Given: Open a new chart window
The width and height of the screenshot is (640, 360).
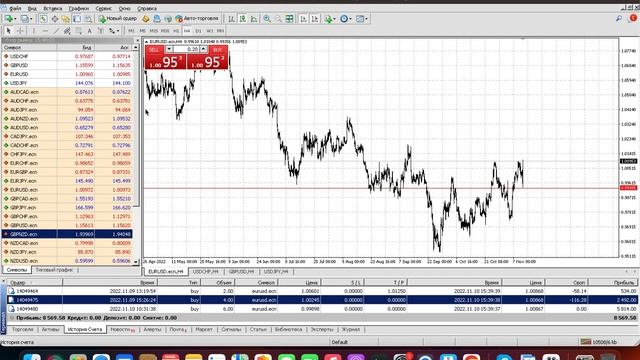Looking at the screenshot, I should point(8,19).
